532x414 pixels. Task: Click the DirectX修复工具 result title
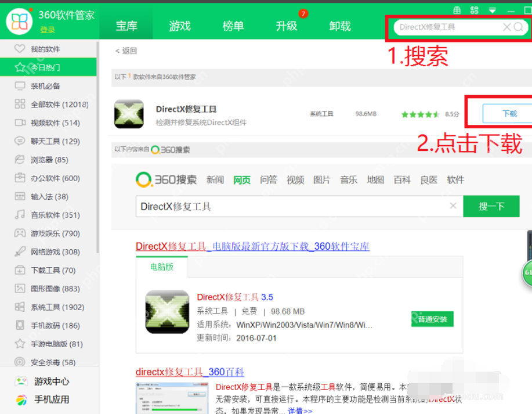click(x=186, y=109)
